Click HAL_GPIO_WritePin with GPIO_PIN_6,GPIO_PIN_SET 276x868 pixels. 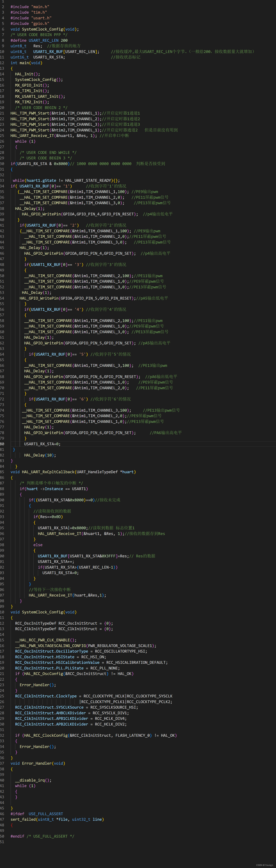pyautogui.click(x=80, y=433)
